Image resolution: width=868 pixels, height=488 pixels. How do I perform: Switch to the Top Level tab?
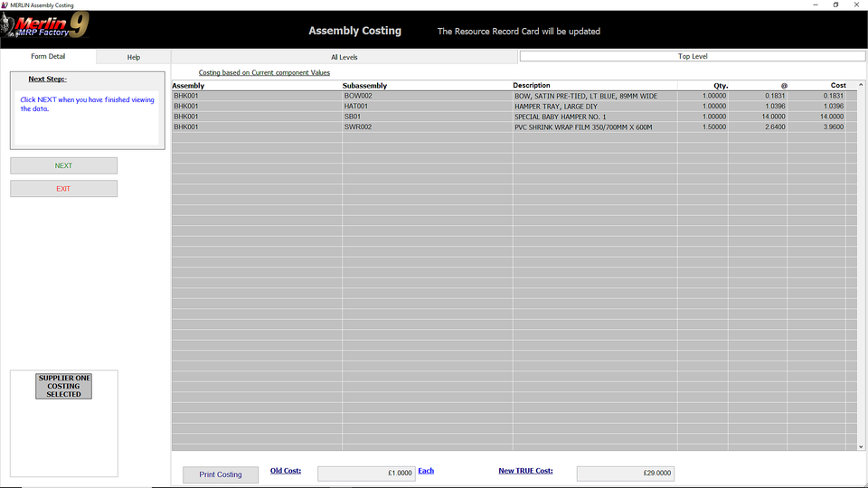(x=692, y=56)
